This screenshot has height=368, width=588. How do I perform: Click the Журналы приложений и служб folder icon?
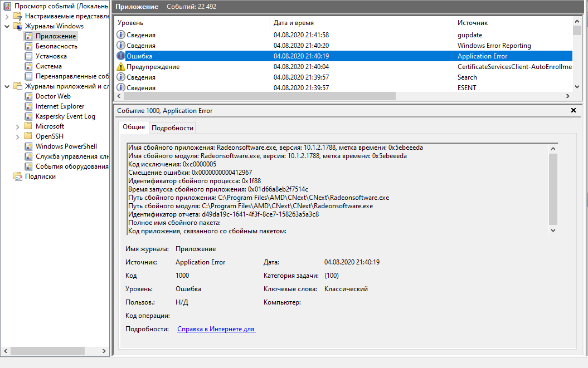tap(18, 86)
